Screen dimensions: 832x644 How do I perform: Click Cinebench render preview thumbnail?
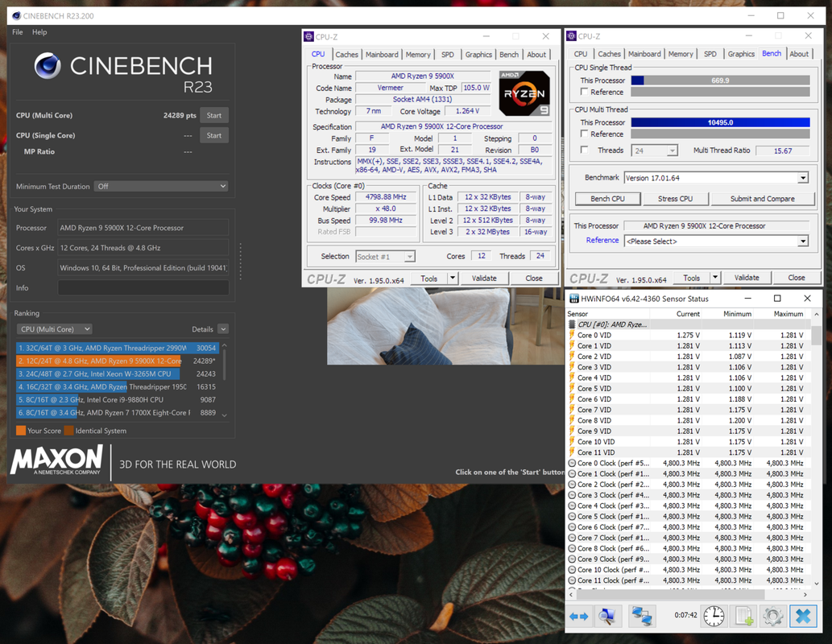[x=445, y=326]
